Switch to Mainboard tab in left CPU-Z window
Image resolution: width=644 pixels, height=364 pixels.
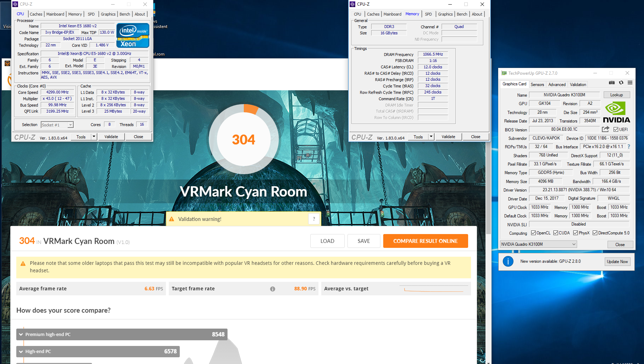click(x=55, y=14)
